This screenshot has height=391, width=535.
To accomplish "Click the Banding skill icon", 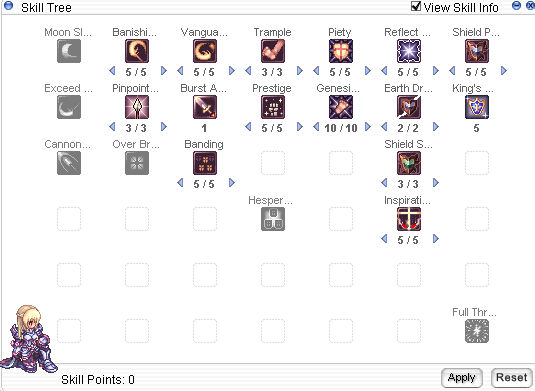I will [x=205, y=163].
